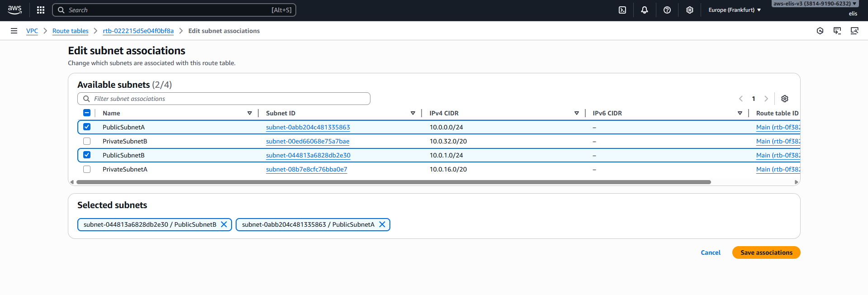This screenshot has height=295, width=868.
Task: Open the help question mark menu
Action: pos(667,10)
